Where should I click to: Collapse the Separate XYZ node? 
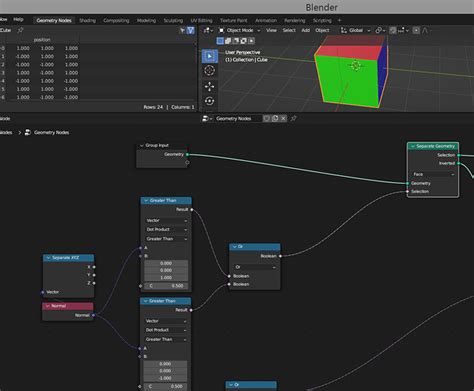click(x=48, y=258)
